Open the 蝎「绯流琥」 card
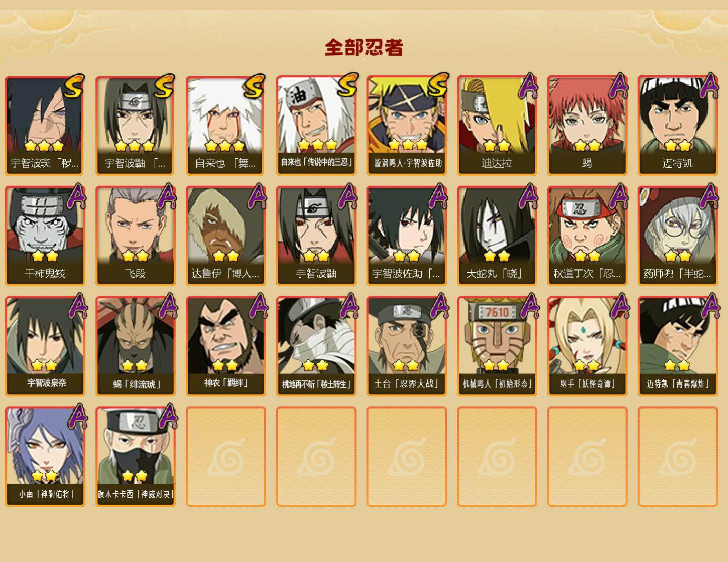 coord(136,346)
